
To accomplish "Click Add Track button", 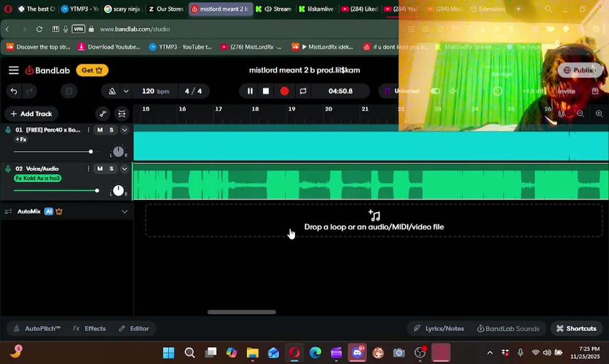I will (x=31, y=114).
